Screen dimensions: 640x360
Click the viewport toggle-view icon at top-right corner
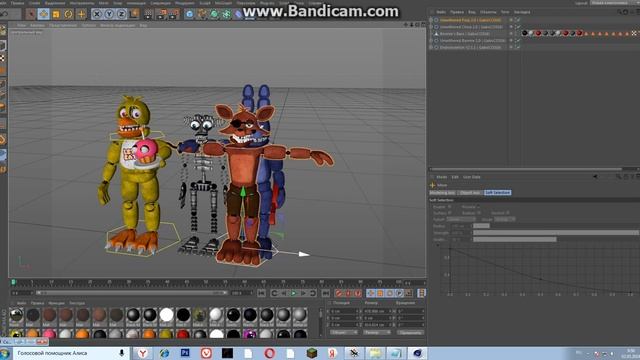point(423,25)
